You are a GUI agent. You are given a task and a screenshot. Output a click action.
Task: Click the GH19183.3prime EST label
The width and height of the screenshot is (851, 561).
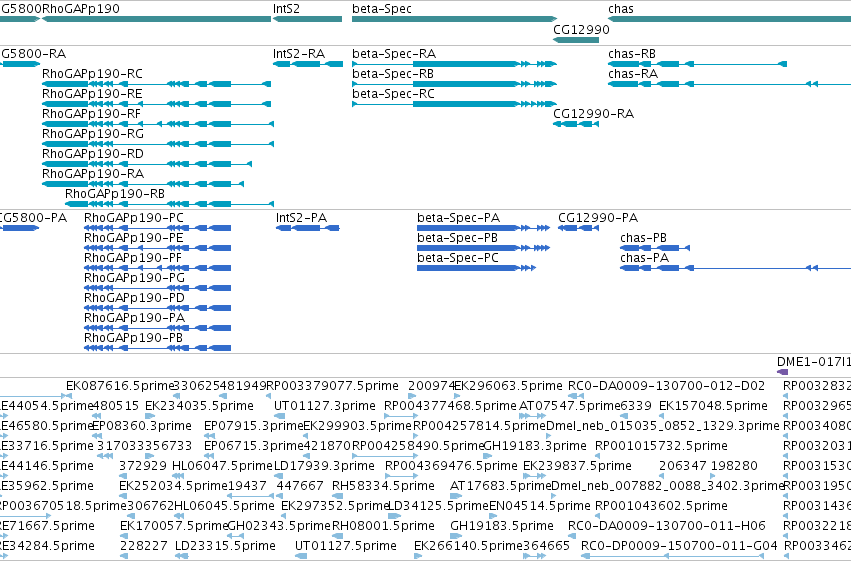(x=535, y=447)
